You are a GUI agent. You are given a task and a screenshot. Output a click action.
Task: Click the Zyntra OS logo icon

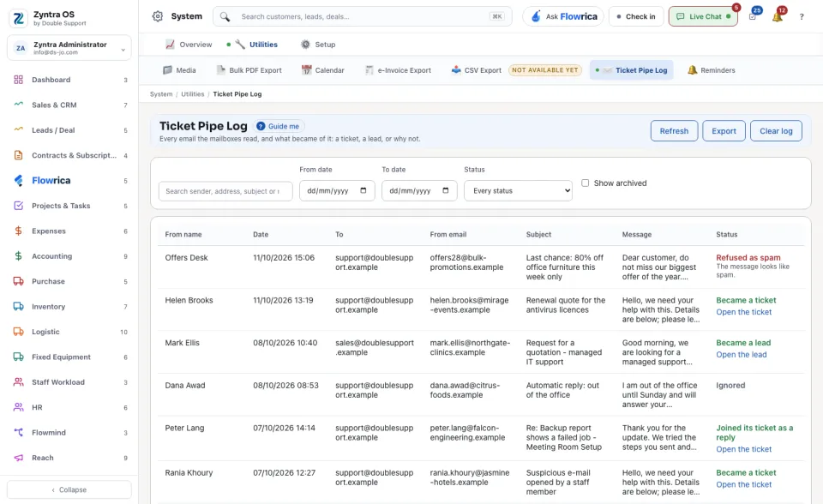click(18, 18)
